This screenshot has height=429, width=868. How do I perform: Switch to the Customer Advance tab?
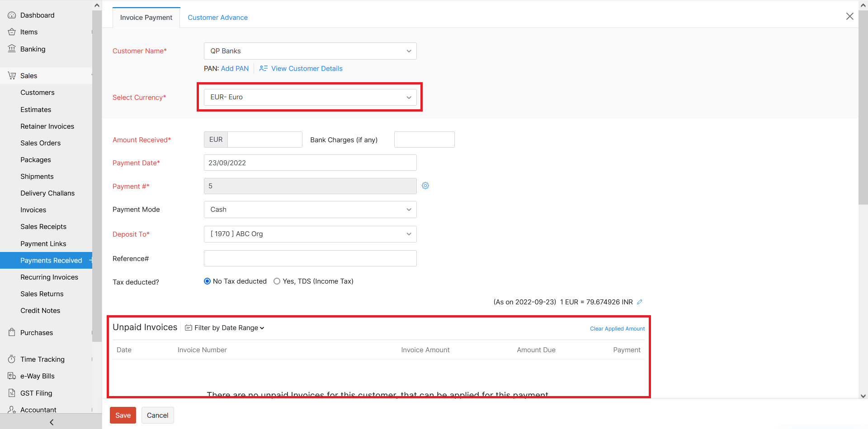click(217, 17)
